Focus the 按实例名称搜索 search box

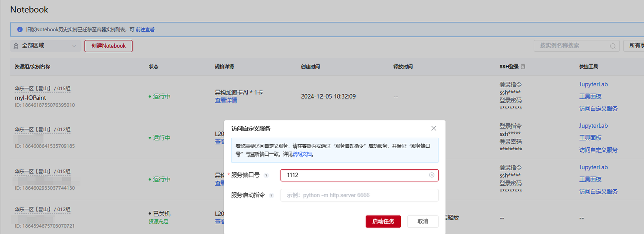click(573, 46)
